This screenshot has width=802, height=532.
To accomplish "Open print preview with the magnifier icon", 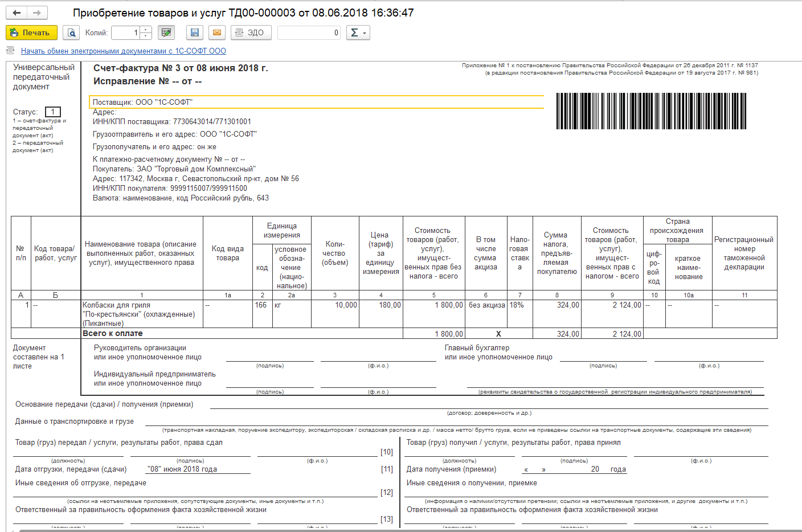I will [71, 32].
